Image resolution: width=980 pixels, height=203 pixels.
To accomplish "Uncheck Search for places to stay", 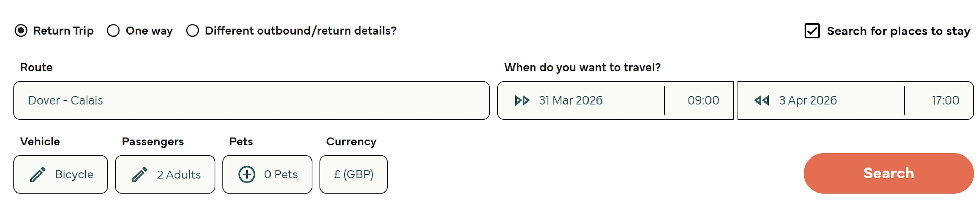I will click(812, 31).
